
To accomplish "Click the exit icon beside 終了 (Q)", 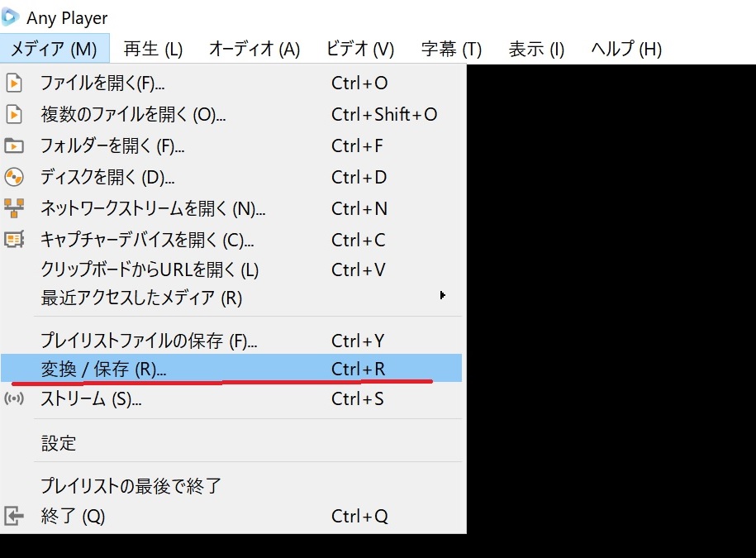I will point(14,516).
